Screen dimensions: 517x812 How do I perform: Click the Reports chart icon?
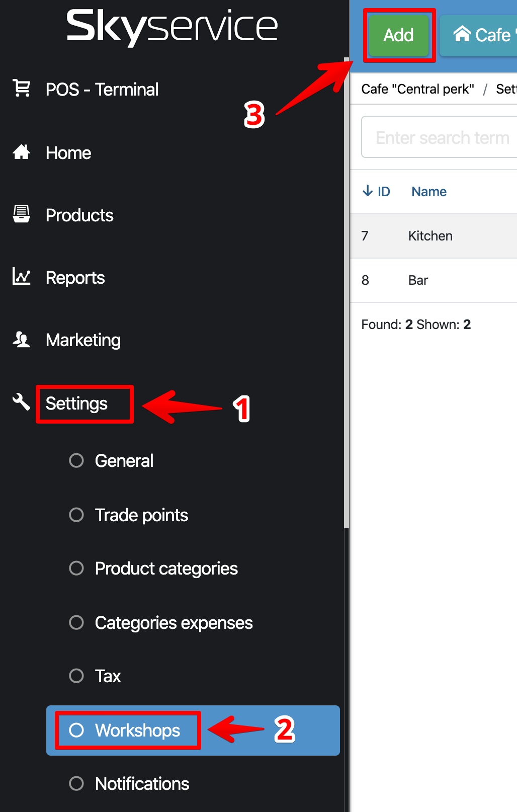22,277
